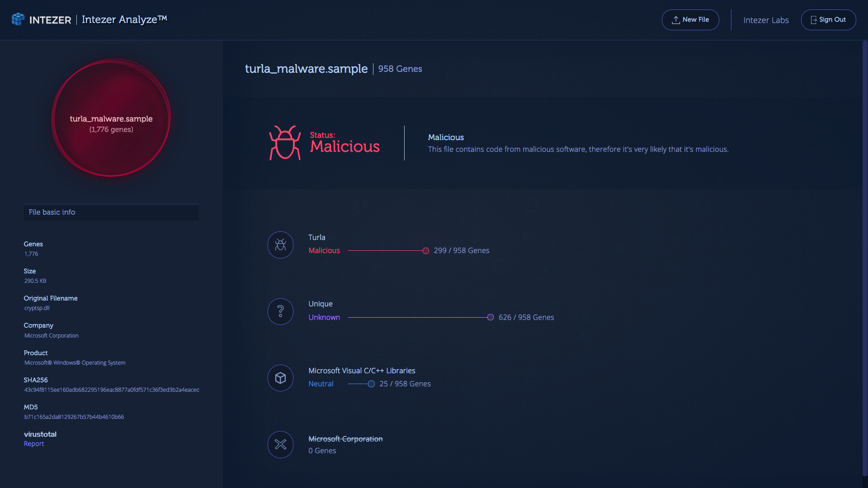The image size is (868, 488).
Task: Open the crossed-out Microsoft Corporation X icon
Action: (280, 445)
